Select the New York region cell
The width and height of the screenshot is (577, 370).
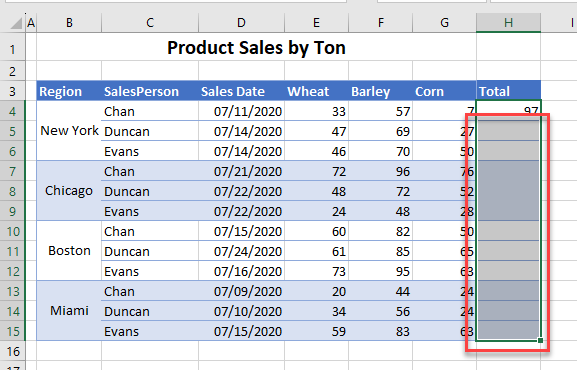click(69, 131)
